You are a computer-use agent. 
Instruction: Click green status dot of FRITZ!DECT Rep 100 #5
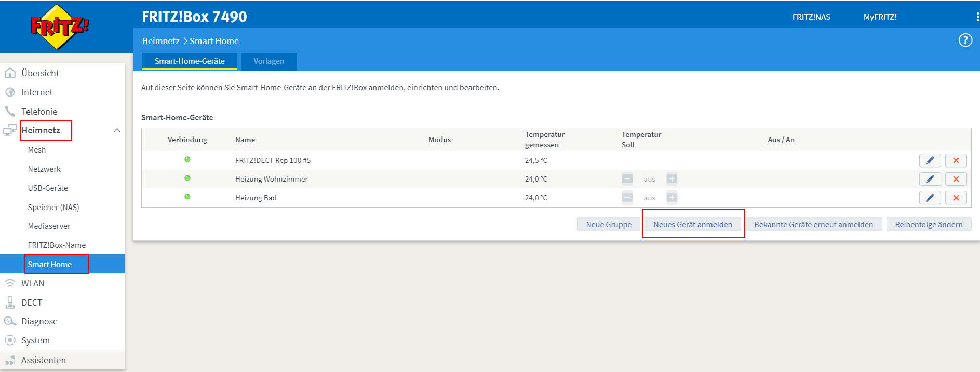[x=187, y=159]
